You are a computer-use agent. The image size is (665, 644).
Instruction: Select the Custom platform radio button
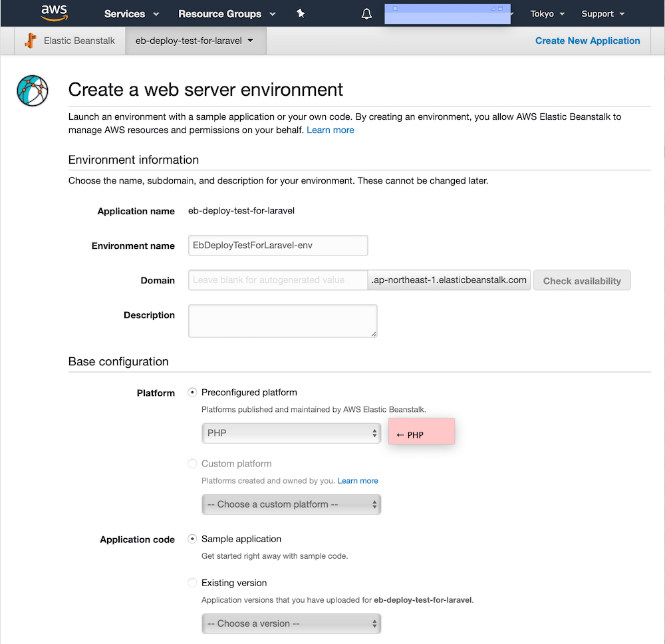(x=192, y=463)
